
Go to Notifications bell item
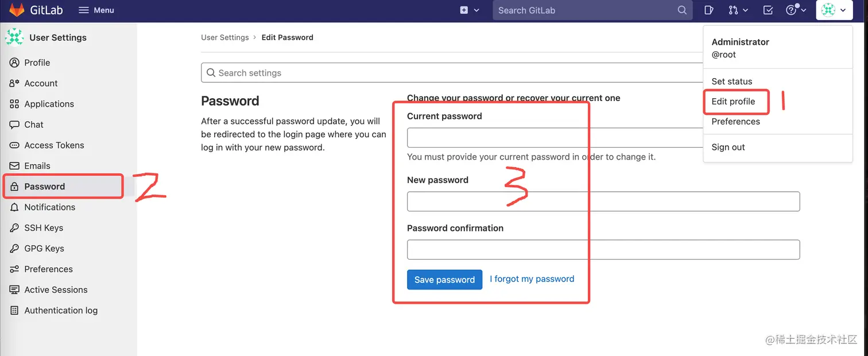point(49,207)
